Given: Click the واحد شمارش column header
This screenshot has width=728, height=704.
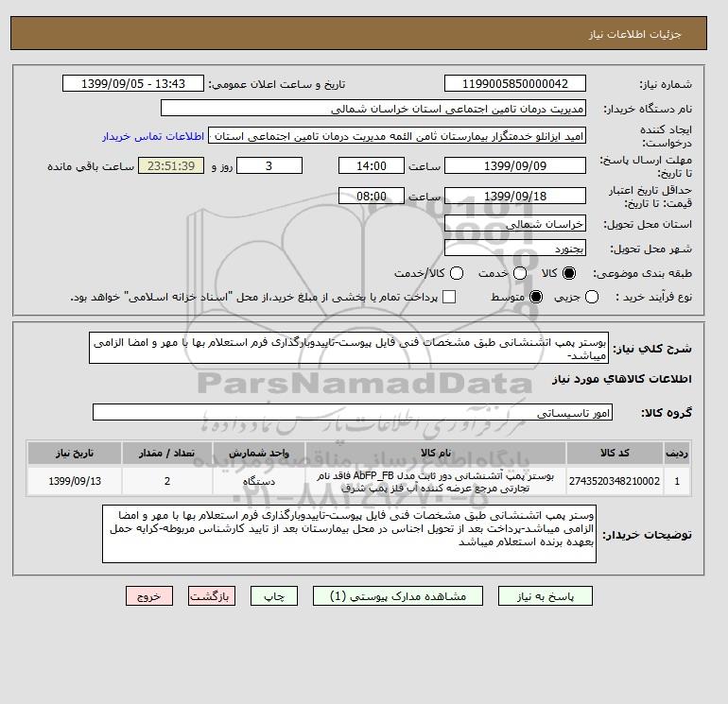Looking at the screenshot, I should click(259, 453).
